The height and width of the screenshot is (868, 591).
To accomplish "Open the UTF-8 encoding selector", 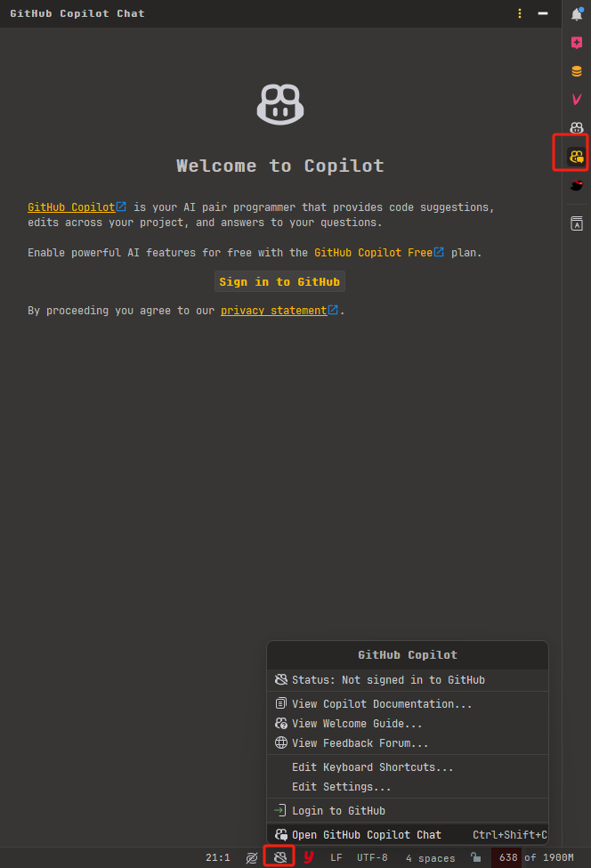I will pos(372,857).
